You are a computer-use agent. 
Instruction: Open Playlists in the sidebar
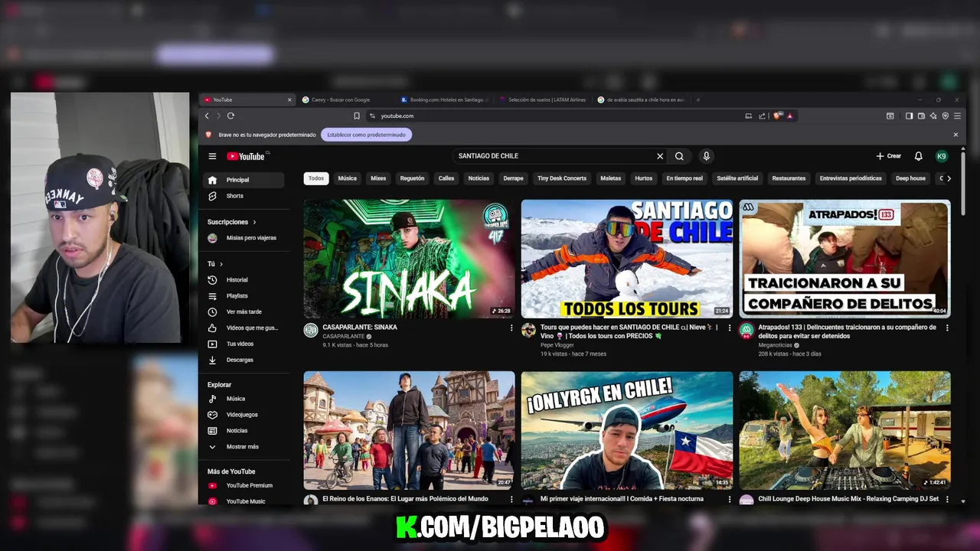[243, 296]
